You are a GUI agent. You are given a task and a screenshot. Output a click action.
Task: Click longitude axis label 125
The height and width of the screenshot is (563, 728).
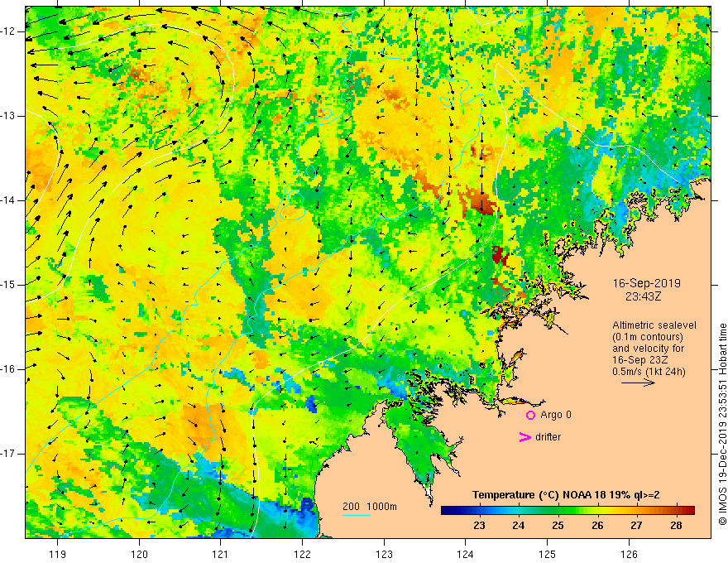[x=548, y=554]
